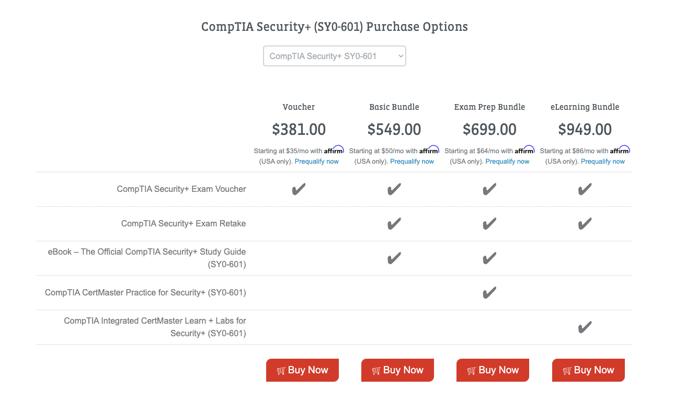Click the Affirm logo under eLearning Bundle

tap(620, 150)
